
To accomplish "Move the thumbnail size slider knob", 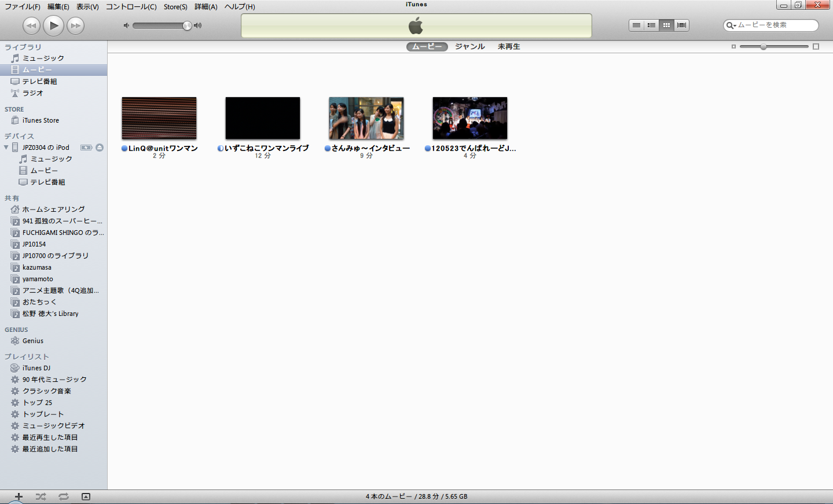I will pyautogui.click(x=764, y=47).
